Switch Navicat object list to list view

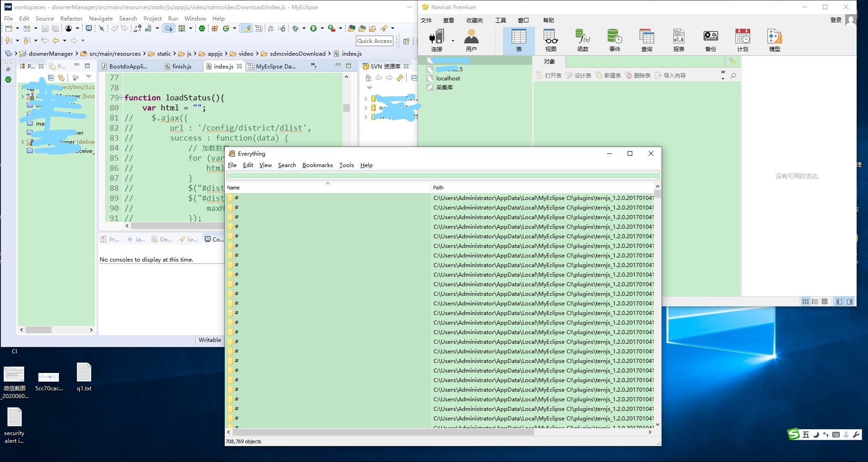coord(815,301)
